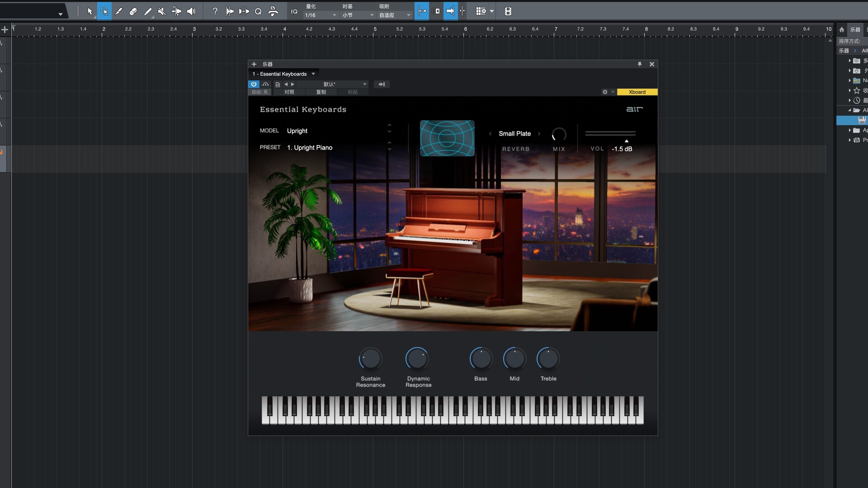Click the yellow Xboard button
The height and width of the screenshot is (488, 868).
pos(637,92)
